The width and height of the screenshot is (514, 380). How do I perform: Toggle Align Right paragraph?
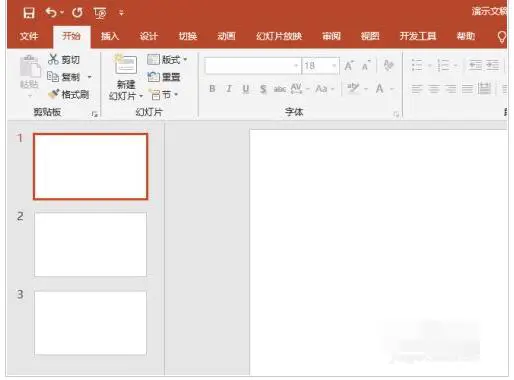tap(451, 89)
